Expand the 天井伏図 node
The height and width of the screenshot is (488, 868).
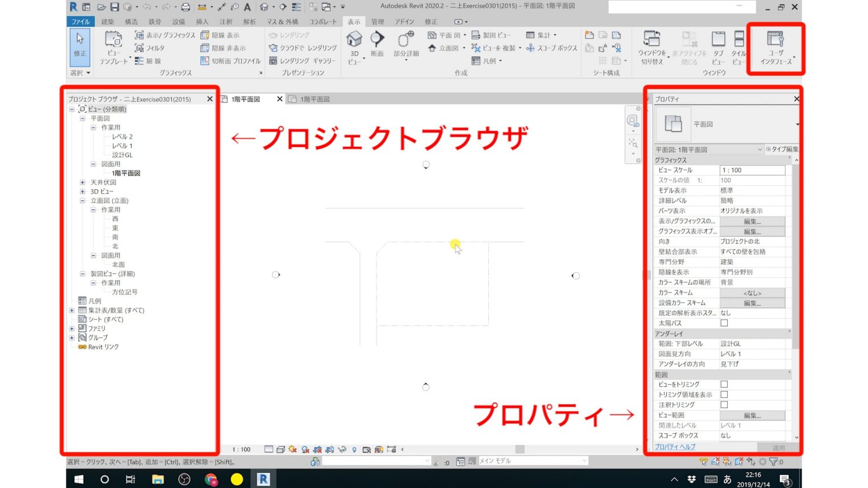click(x=83, y=182)
